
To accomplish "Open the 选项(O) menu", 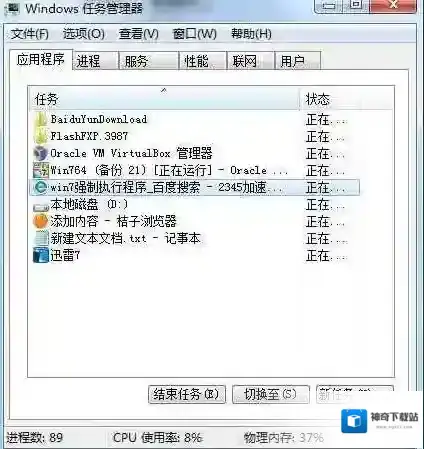I will (84, 34).
